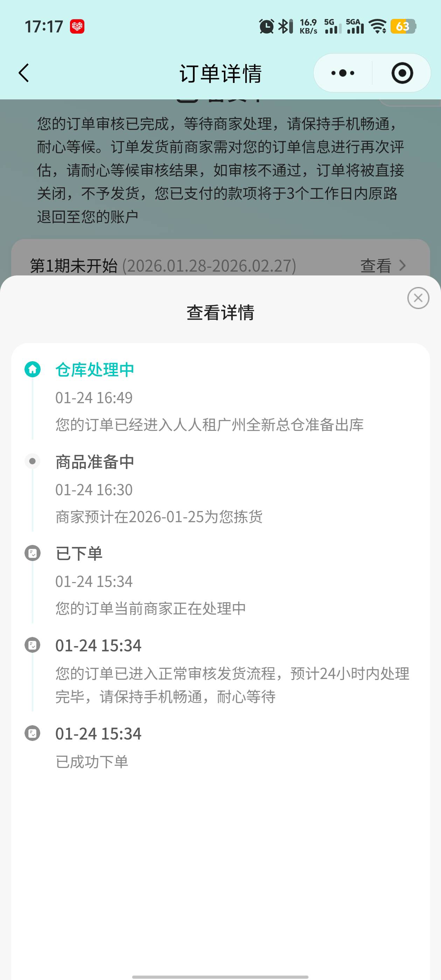
Task: Tap the 订单详情 page title
Action: pos(220,73)
